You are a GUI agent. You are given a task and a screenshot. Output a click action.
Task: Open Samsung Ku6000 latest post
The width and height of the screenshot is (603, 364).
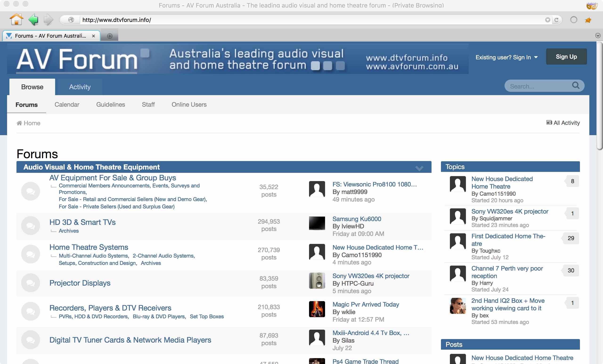357,219
